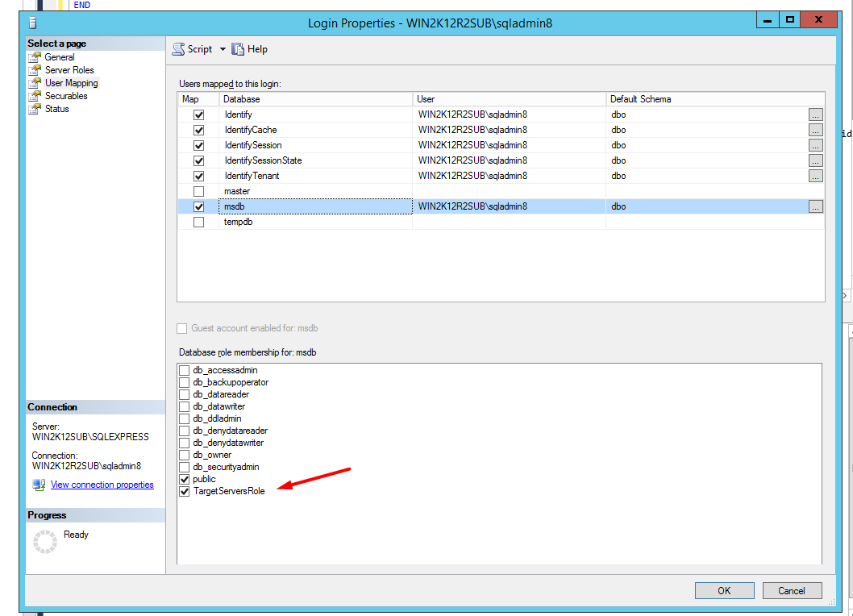Screen dimensions: 853x616
Task: Click the Securables page icon
Action: tap(35, 96)
